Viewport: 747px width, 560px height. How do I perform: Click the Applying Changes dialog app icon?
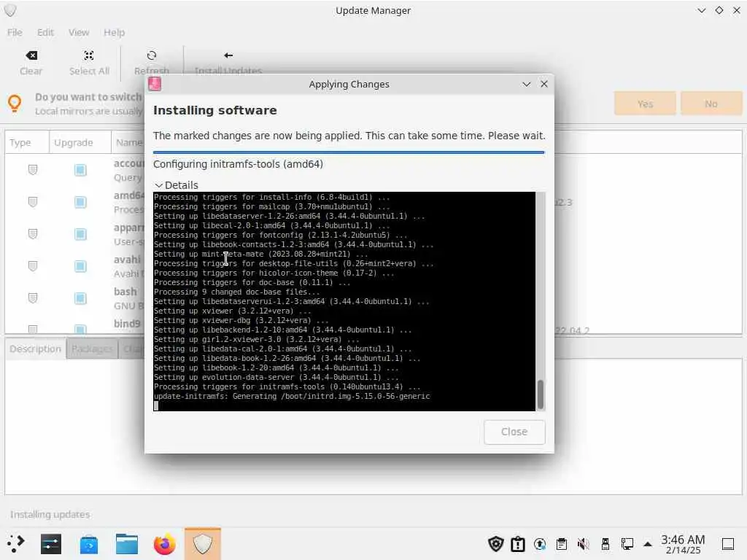pyautogui.click(x=155, y=85)
